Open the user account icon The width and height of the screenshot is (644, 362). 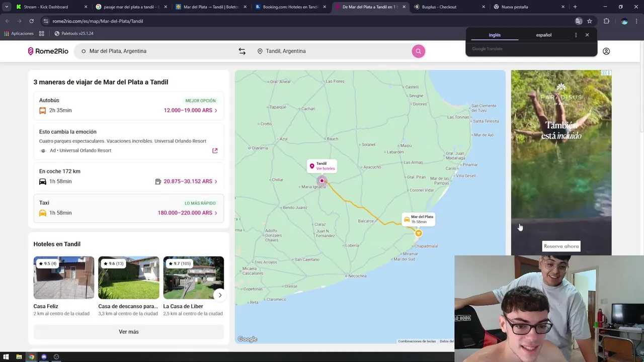click(606, 51)
